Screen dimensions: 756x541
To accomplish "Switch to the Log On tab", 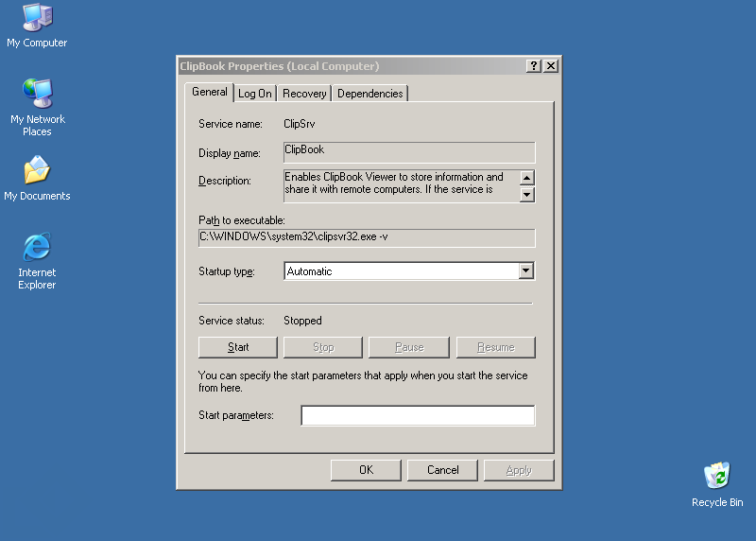I will click(255, 94).
